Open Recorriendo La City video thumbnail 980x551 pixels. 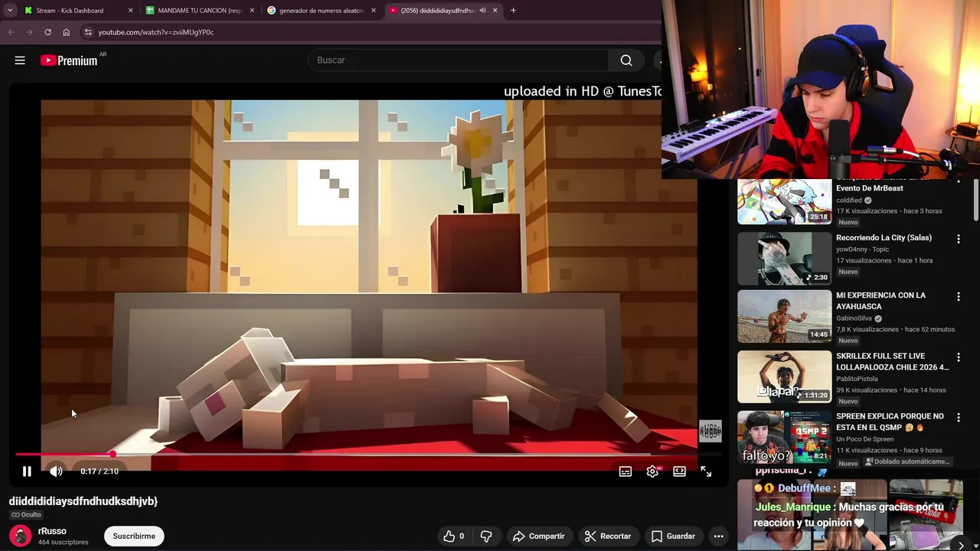click(x=784, y=259)
